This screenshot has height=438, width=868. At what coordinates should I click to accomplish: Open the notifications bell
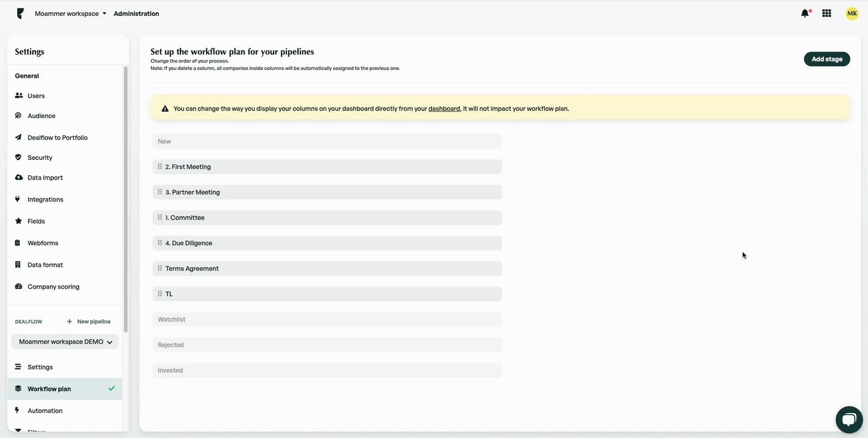pos(805,13)
